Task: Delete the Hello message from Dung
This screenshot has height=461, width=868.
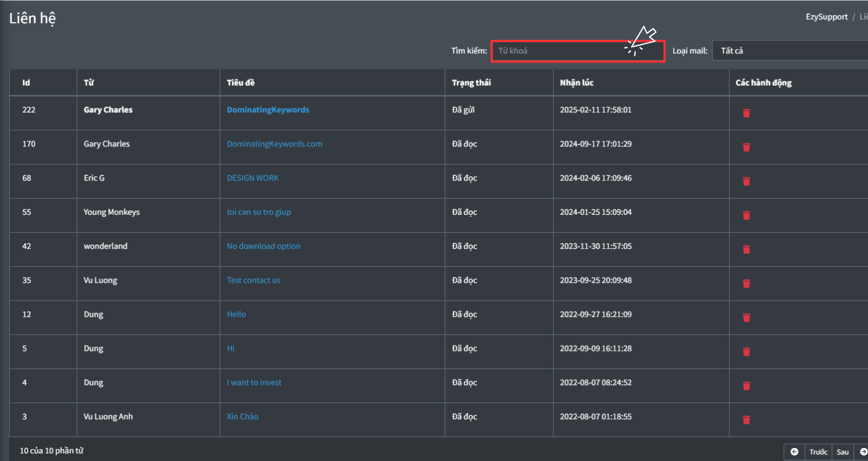Action: [746, 318]
